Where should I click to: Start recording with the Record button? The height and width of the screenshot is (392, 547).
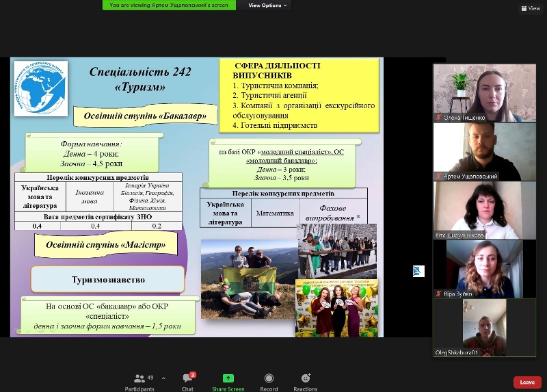click(269, 380)
